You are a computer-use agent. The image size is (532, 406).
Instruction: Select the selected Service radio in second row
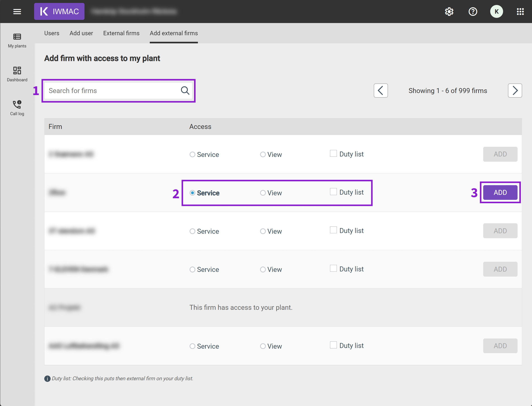click(x=192, y=193)
